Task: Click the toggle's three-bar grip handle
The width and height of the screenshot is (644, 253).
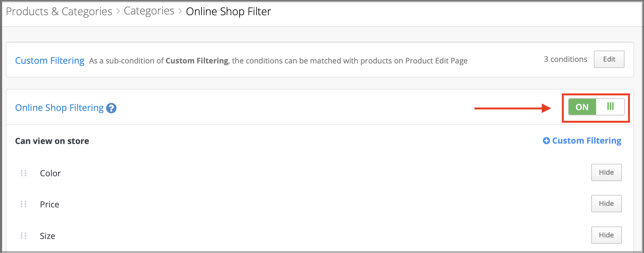Action: pyautogui.click(x=610, y=106)
